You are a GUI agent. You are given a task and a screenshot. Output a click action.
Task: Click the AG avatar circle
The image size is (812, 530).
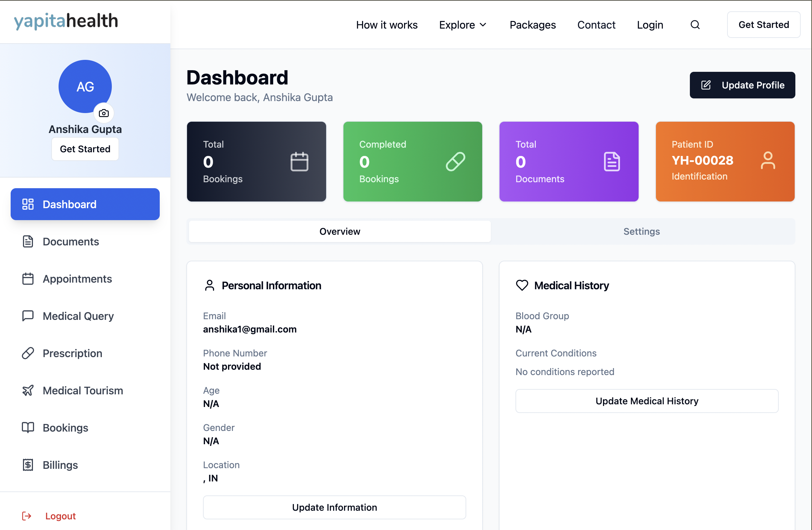point(85,86)
